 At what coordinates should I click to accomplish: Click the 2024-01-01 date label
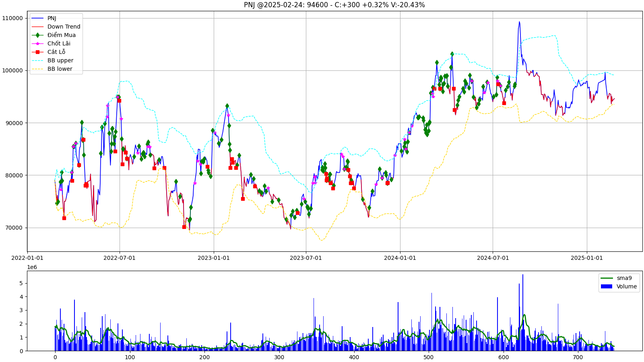pos(400,258)
